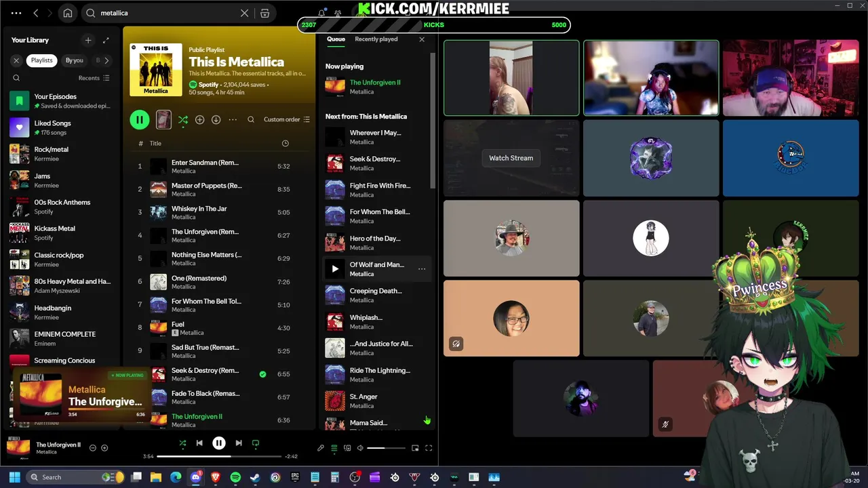Toggle the By you filter chip
868x488 pixels.
click(x=74, y=60)
